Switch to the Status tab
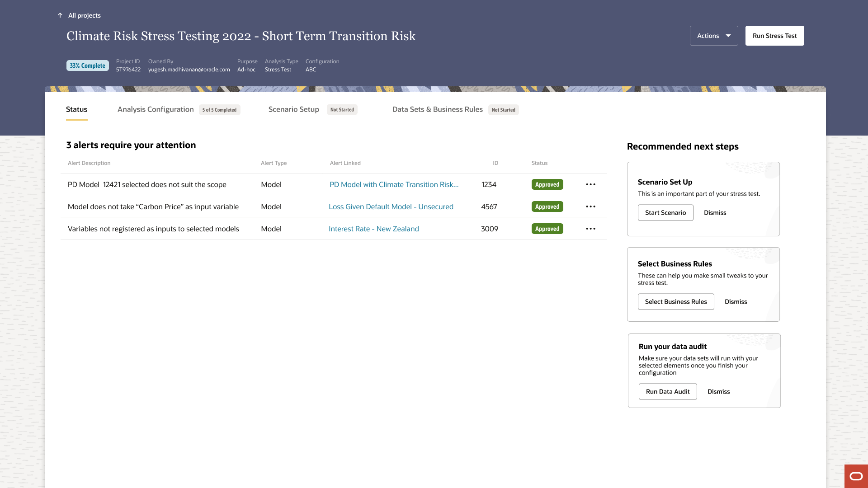The height and width of the screenshot is (488, 868). click(x=76, y=109)
